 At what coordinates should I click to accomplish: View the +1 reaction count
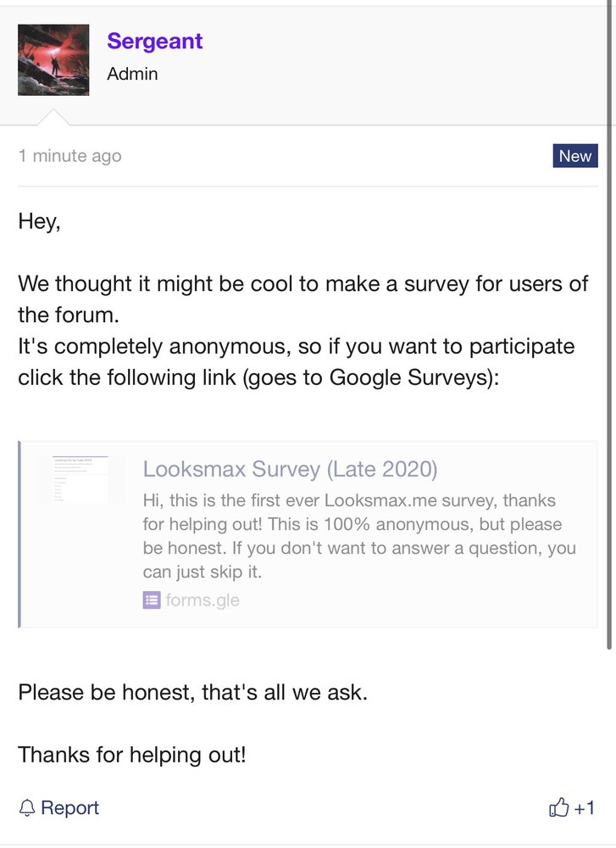coord(585,808)
